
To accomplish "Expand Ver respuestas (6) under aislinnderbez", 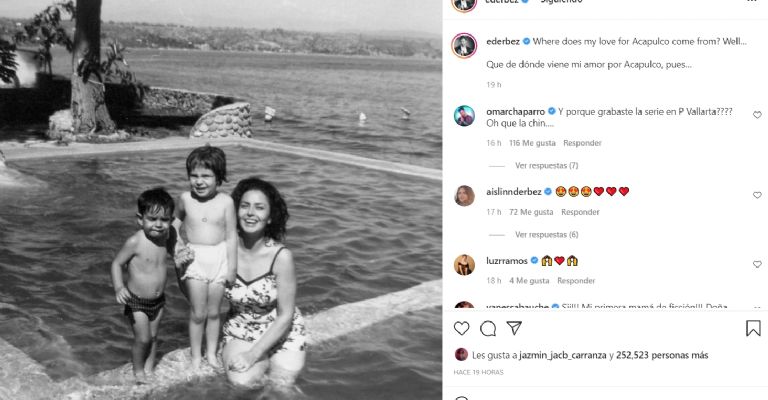I will click(546, 235).
